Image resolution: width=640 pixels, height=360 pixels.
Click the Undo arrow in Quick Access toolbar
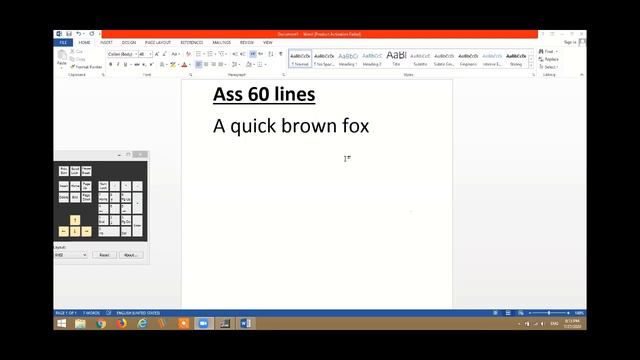click(78, 34)
